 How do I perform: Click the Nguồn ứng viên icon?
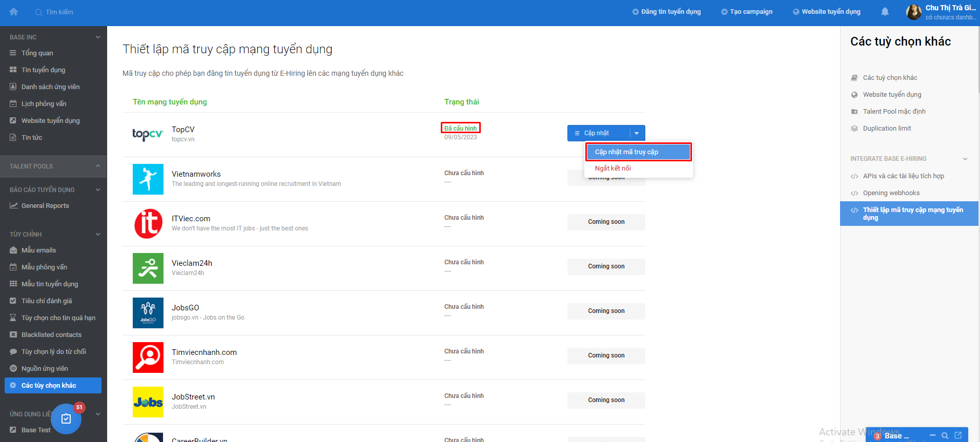point(13,368)
